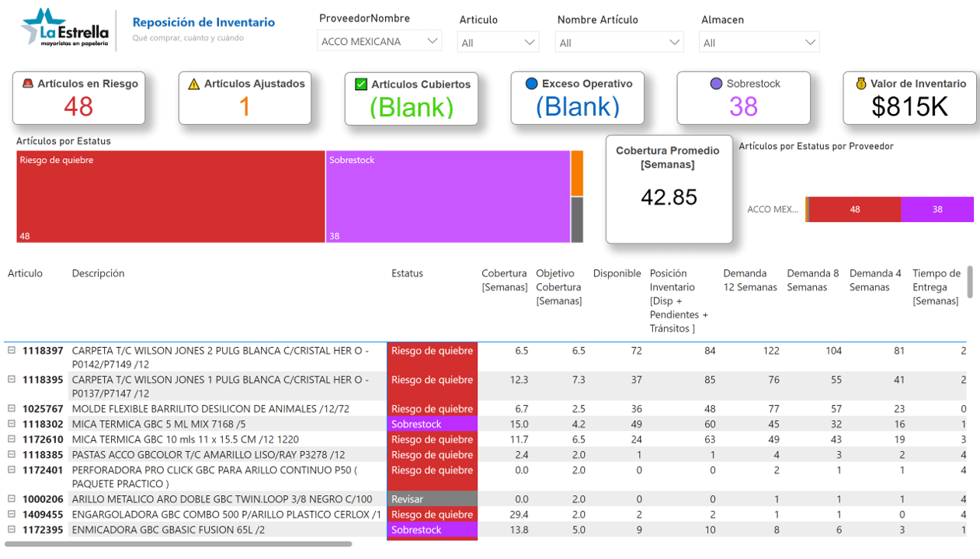The width and height of the screenshot is (980, 559).
Task: Click the warning triangle icon on Artículos Ajustados
Action: click(x=194, y=84)
